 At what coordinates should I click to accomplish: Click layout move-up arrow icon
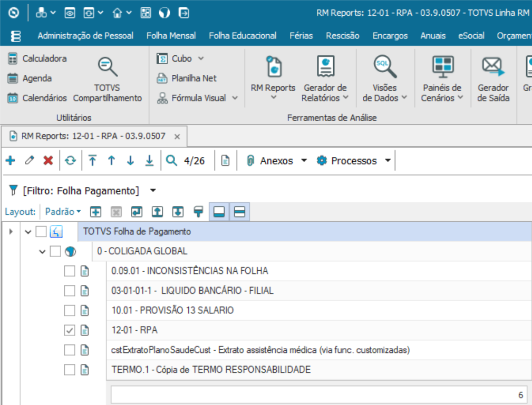pos(157,212)
